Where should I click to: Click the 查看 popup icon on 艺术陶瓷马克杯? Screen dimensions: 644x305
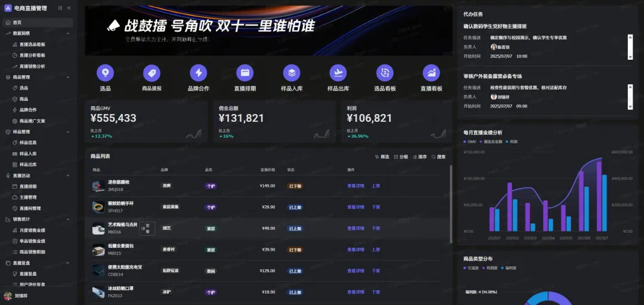coord(147,229)
